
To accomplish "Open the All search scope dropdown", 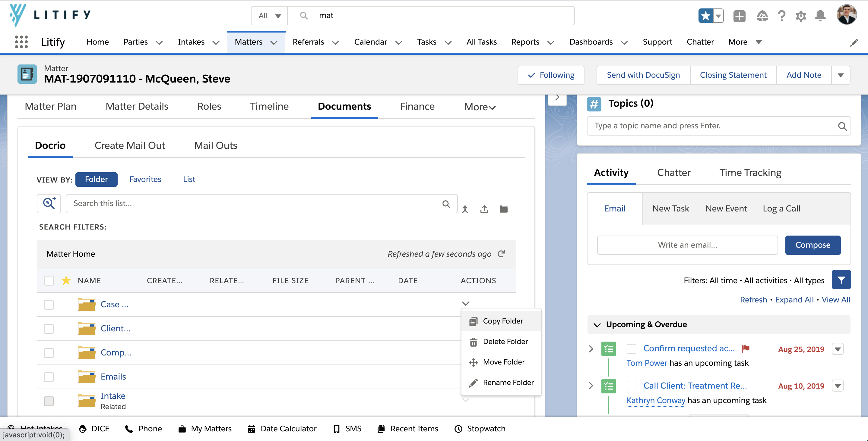I will point(269,16).
